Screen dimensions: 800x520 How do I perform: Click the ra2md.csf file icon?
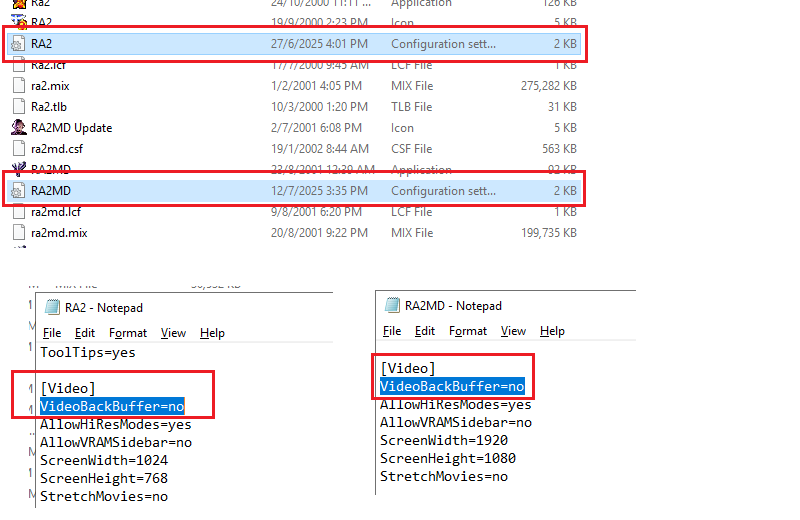click(x=18, y=149)
